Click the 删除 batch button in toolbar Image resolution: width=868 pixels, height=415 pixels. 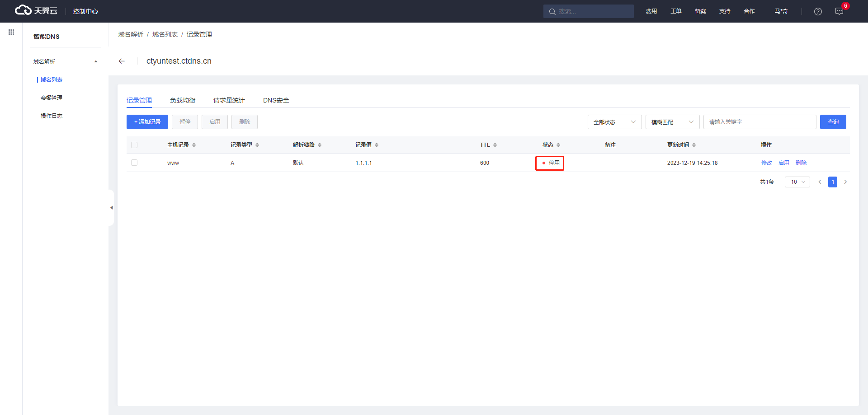[245, 122]
